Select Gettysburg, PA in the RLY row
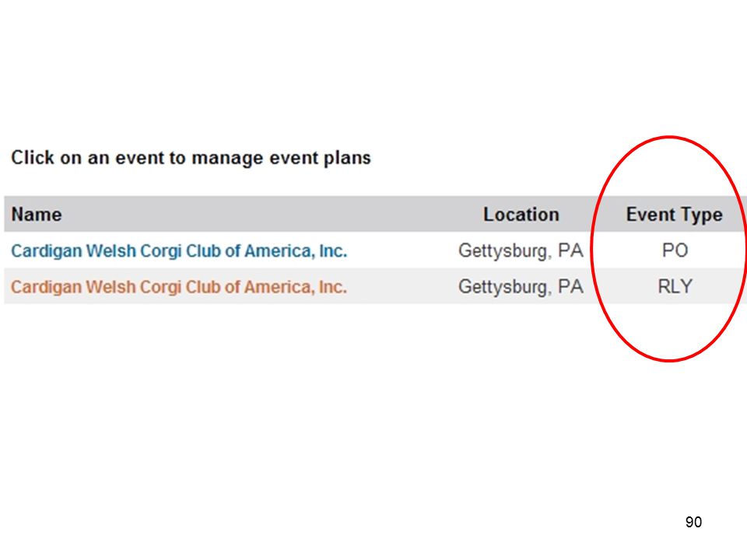The width and height of the screenshot is (747, 560). pyautogui.click(x=521, y=287)
